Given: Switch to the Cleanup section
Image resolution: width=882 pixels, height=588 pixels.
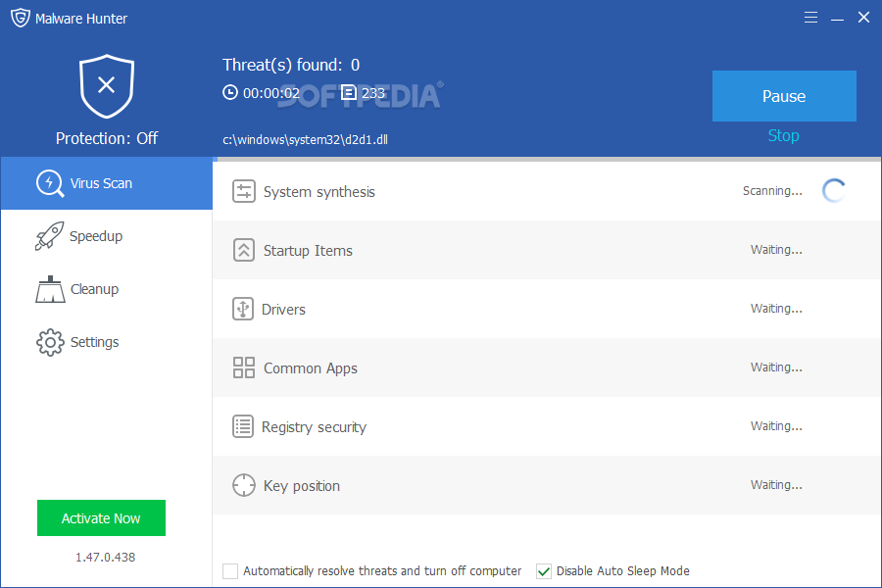Looking at the screenshot, I should coord(107,289).
